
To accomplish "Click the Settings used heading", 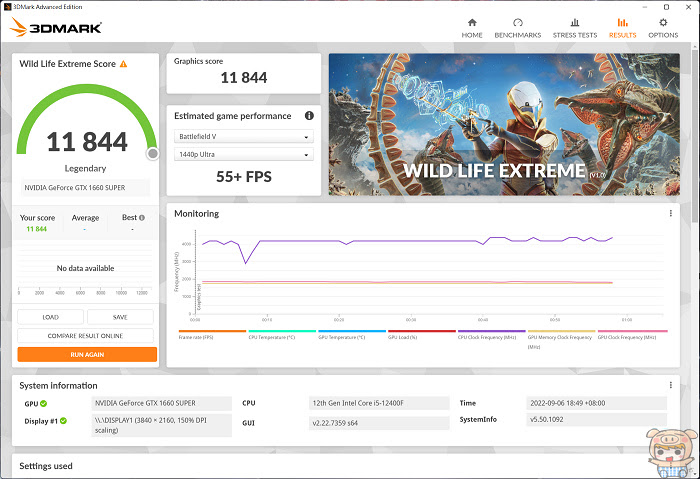I will pos(46,466).
